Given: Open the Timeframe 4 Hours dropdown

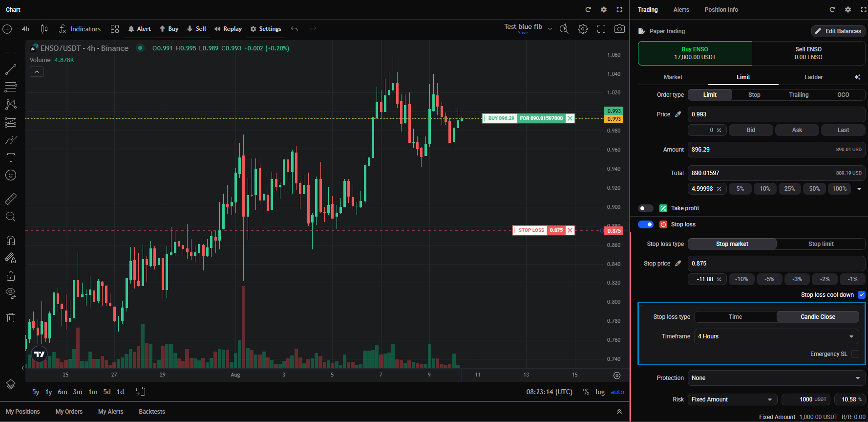Looking at the screenshot, I should (776, 336).
